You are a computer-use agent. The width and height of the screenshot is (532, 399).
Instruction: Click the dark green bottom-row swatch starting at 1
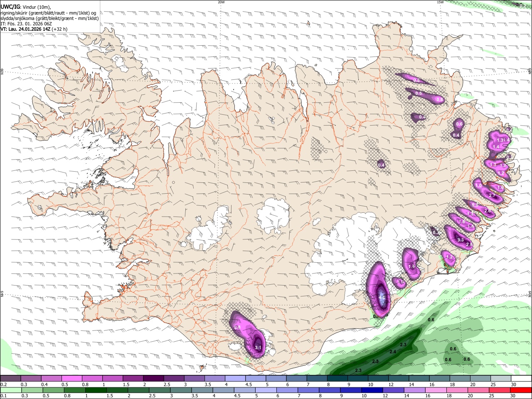pyautogui.click(x=96, y=390)
